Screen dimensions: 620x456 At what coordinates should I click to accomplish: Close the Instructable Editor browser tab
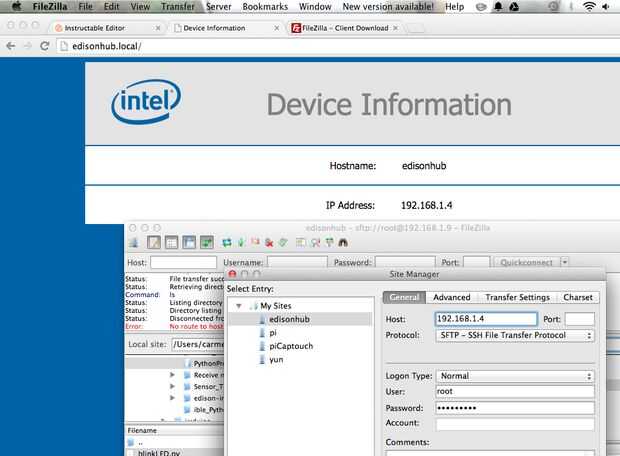[x=158, y=28]
